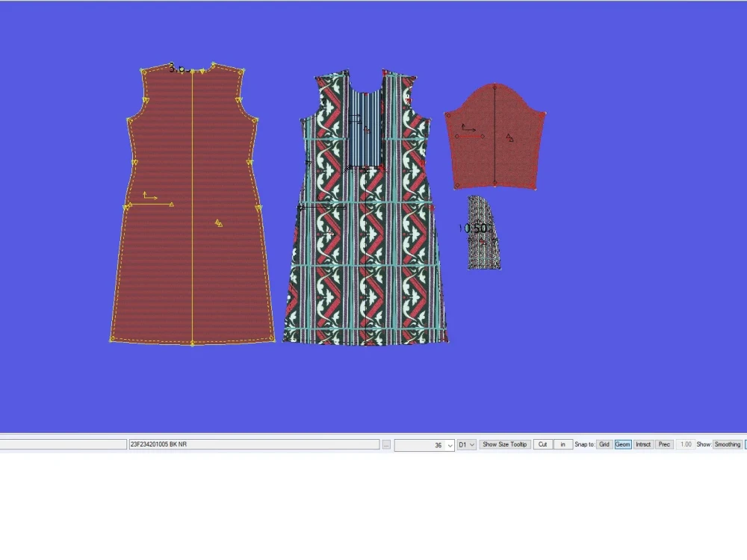The image size is (747, 560).
Task: Enable Grid snapping
Action: (604, 444)
